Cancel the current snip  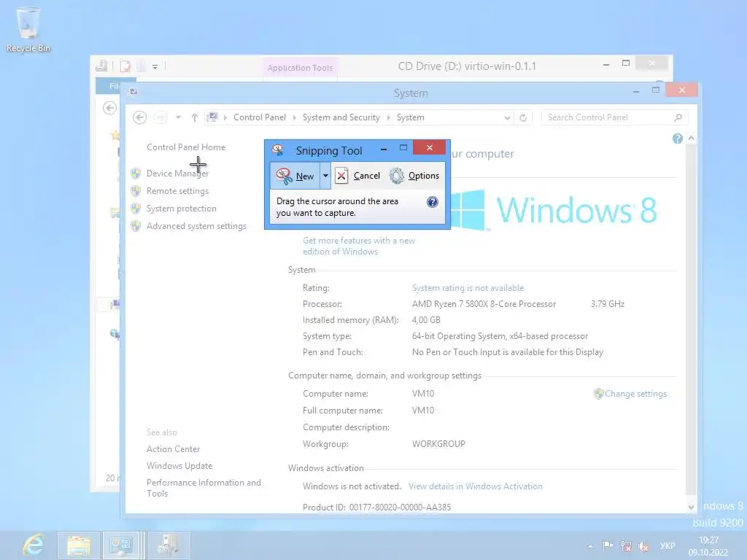click(357, 176)
